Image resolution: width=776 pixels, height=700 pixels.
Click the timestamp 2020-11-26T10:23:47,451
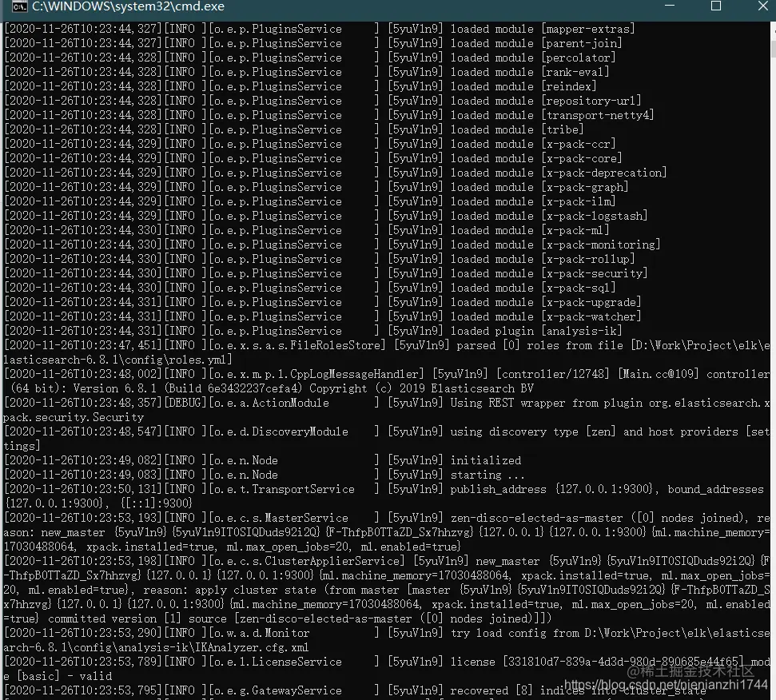[x=83, y=345]
